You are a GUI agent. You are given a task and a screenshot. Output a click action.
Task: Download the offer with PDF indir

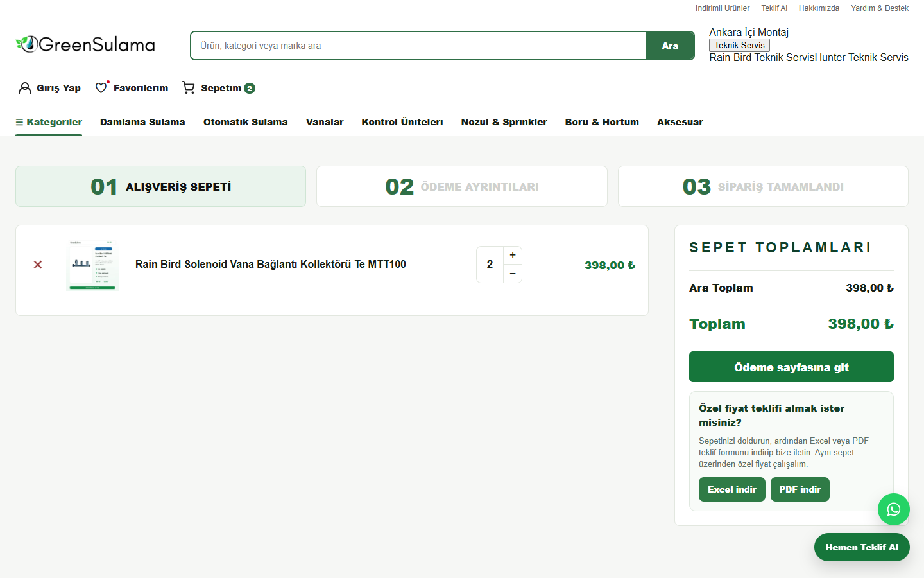pyautogui.click(x=800, y=489)
